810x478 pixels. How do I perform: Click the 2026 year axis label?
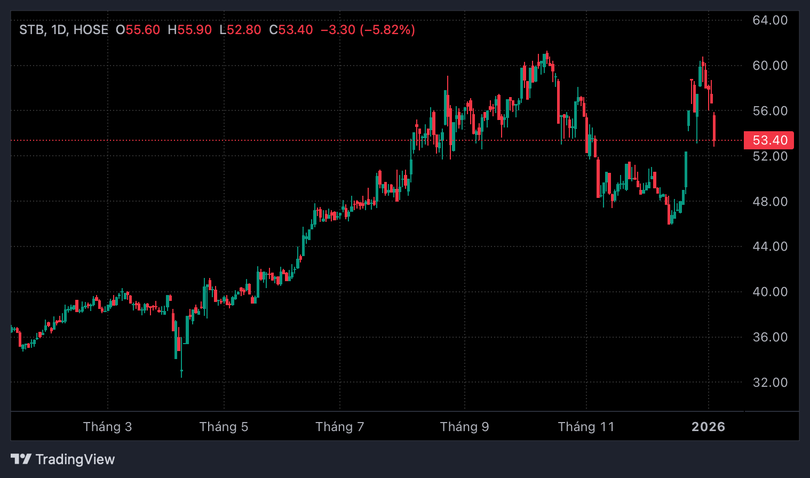(x=709, y=426)
